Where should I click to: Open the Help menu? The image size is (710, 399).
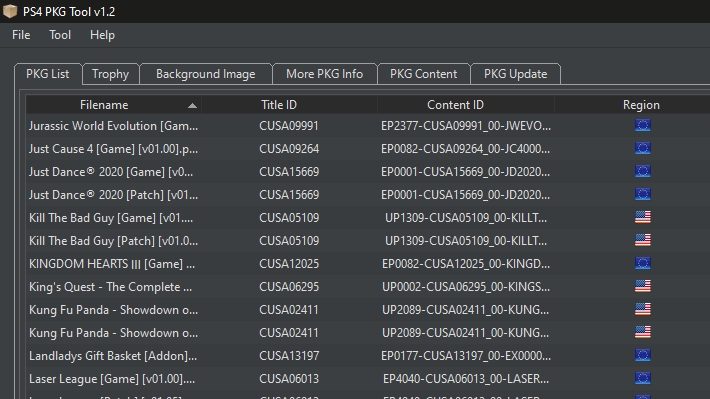pos(102,35)
